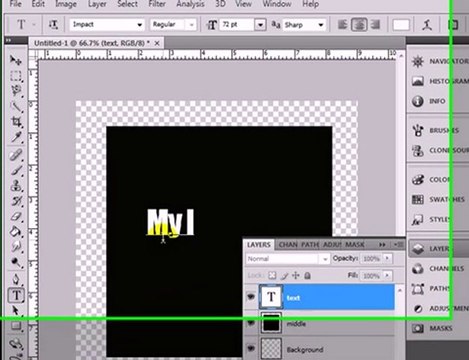Switch to the Adjustments tab

[332, 245]
